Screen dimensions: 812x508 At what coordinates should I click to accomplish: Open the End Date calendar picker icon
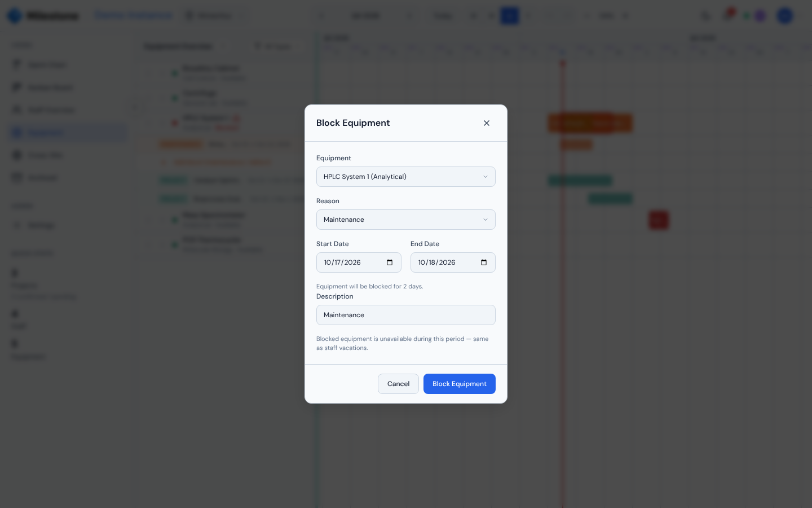point(484,262)
